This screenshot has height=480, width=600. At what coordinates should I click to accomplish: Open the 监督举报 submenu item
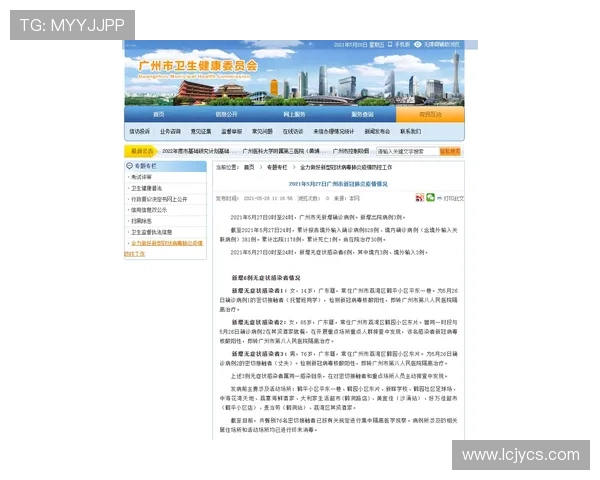232,131
